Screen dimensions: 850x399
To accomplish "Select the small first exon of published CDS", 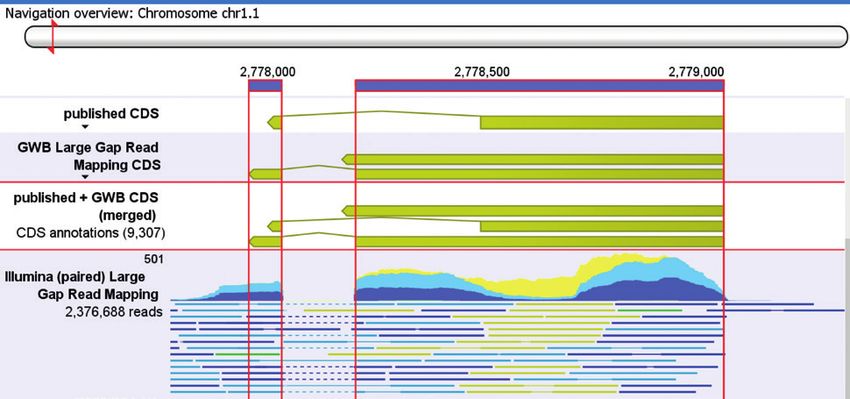I will coord(274,123).
